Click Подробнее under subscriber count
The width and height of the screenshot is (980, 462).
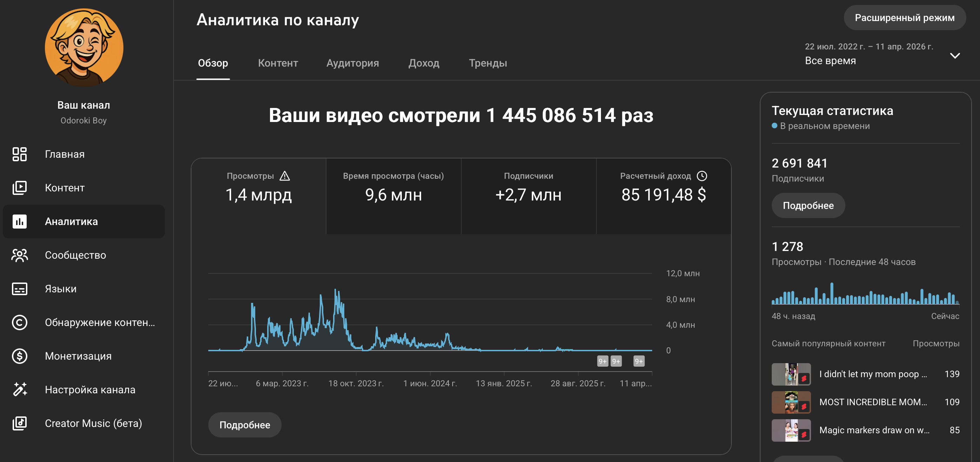pos(807,206)
